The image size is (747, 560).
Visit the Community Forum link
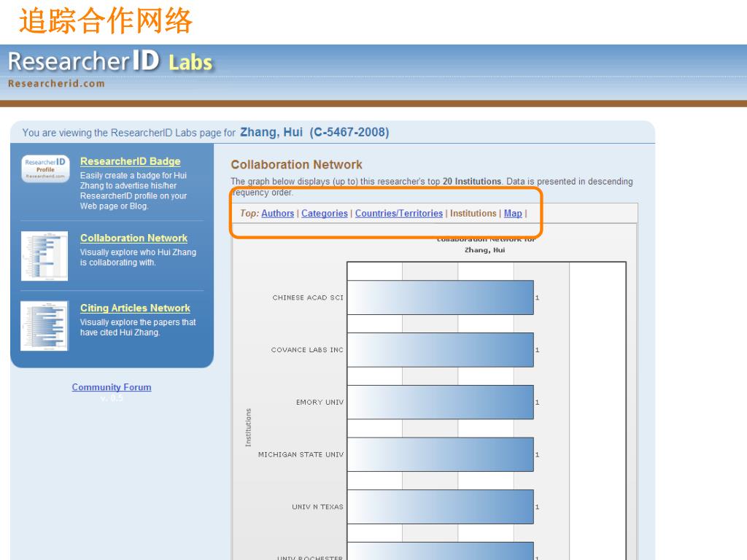click(112, 387)
